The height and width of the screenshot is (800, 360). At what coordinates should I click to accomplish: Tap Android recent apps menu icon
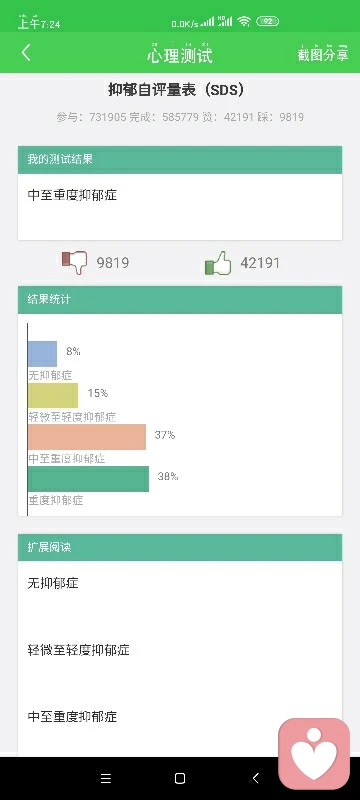(x=106, y=778)
